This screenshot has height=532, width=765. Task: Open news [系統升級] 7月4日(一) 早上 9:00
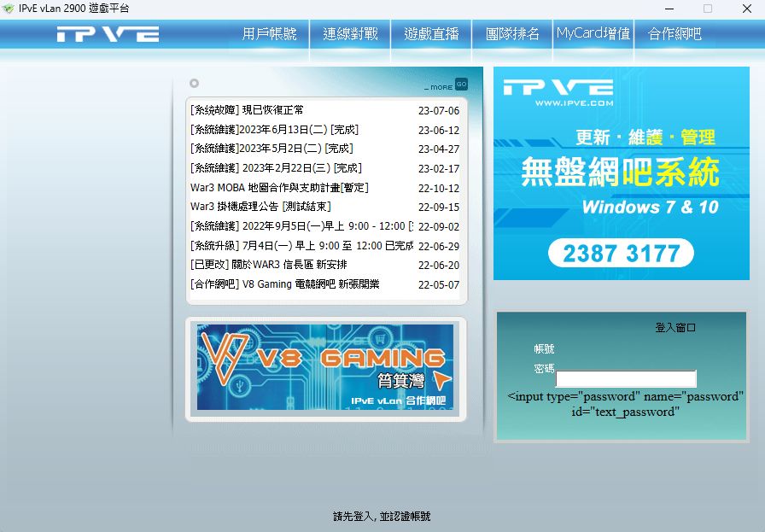pyautogui.click(x=301, y=246)
